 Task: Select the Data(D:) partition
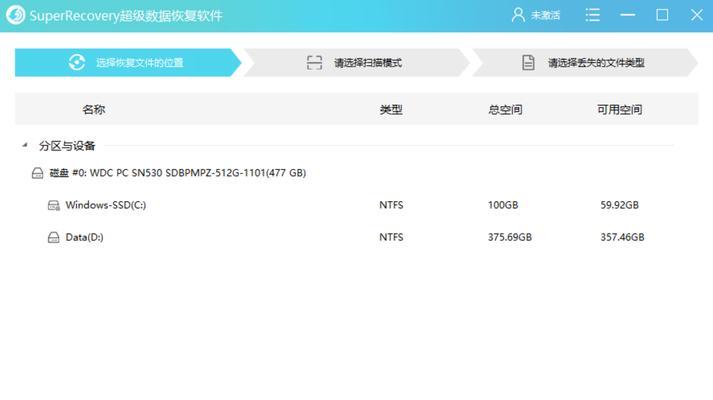click(84, 237)
